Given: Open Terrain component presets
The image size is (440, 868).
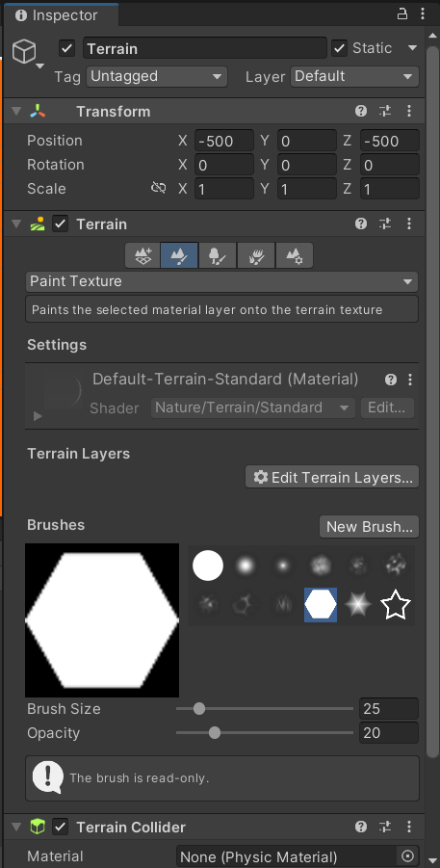Looking at the screenshot, I should [x=385, y=224].
